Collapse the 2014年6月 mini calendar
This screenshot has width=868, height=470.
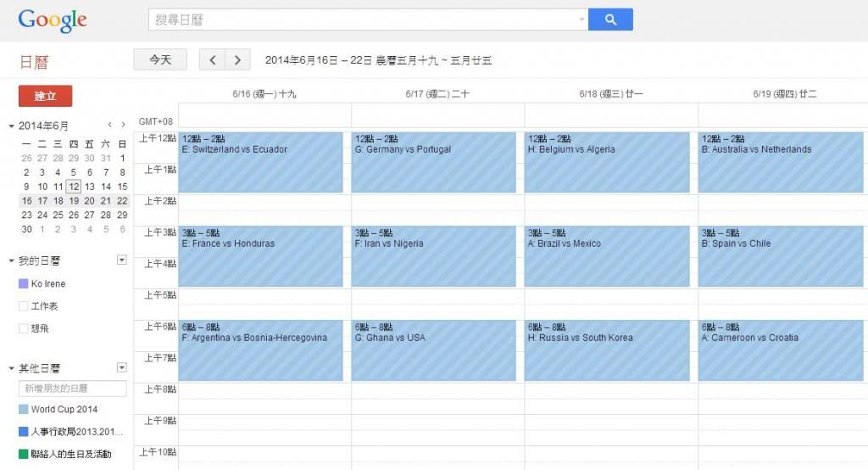coord(12,126)
